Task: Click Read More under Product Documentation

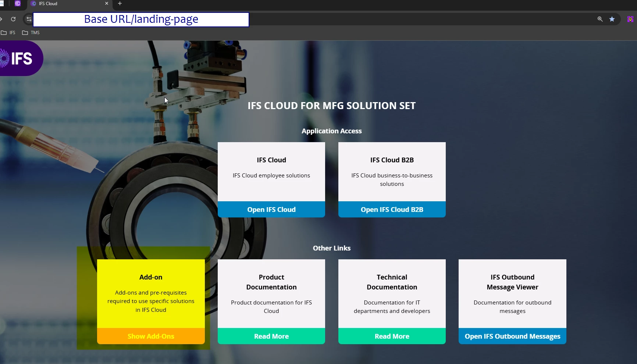Action: tap(271, 336)
